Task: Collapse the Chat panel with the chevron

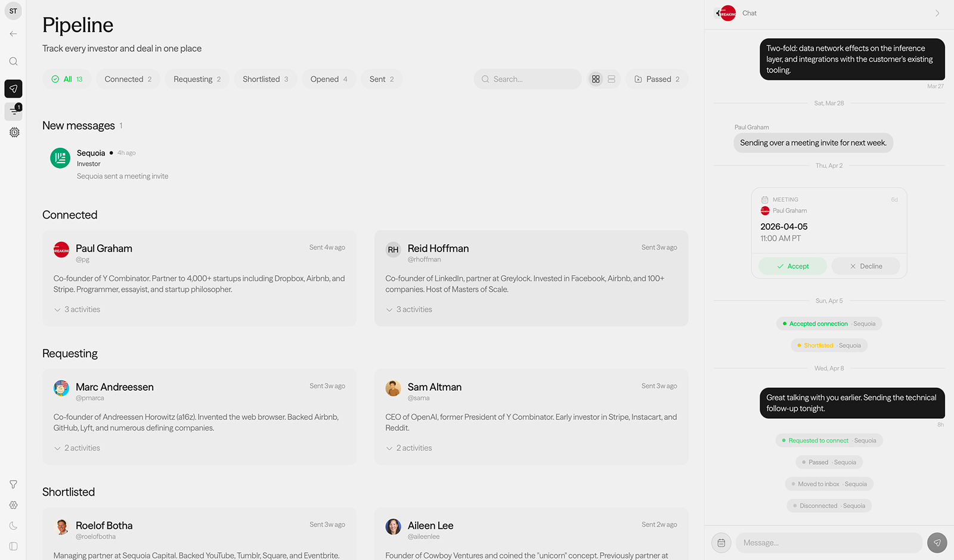Action: coord(937,13)
